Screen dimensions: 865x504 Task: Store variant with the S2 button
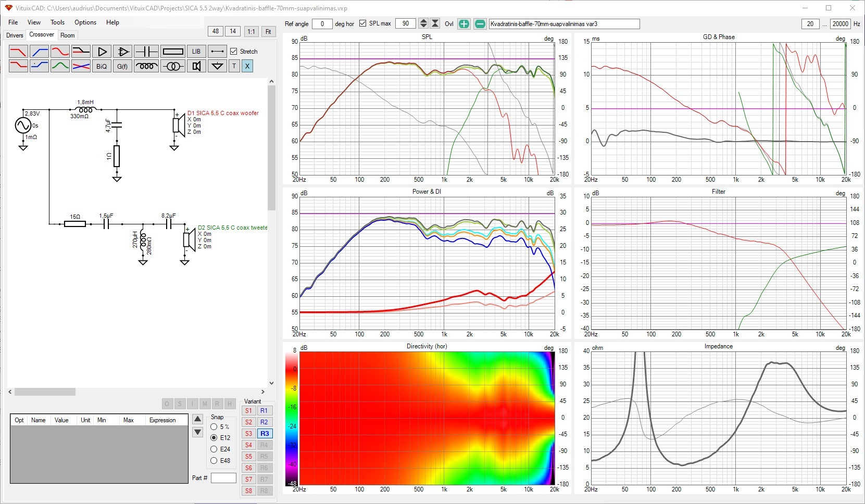click(248, 422)
